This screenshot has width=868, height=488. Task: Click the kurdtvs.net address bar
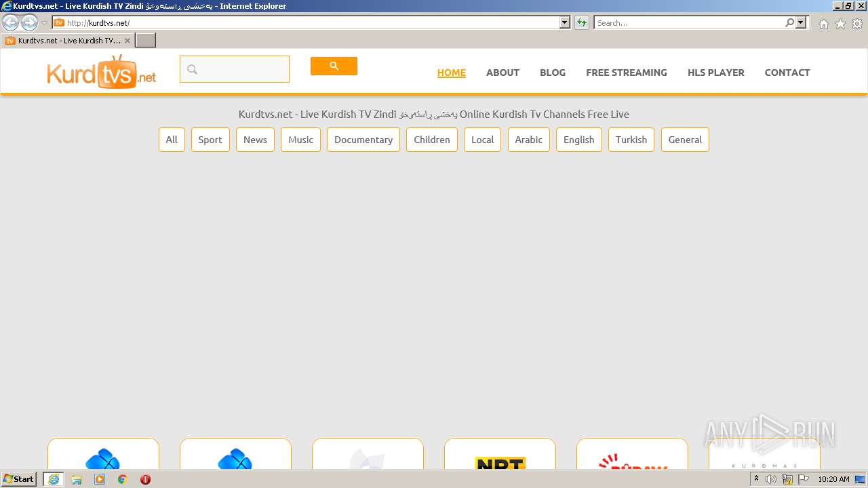coord(305,22)
